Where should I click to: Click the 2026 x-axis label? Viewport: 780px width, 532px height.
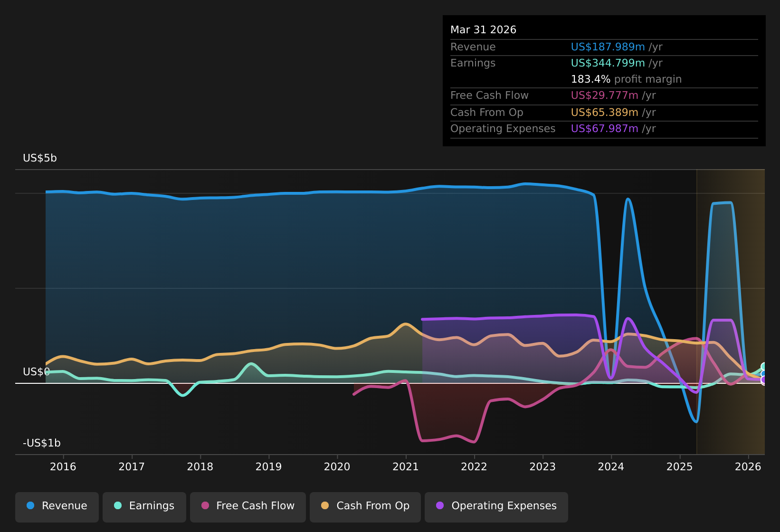(748, 467)
